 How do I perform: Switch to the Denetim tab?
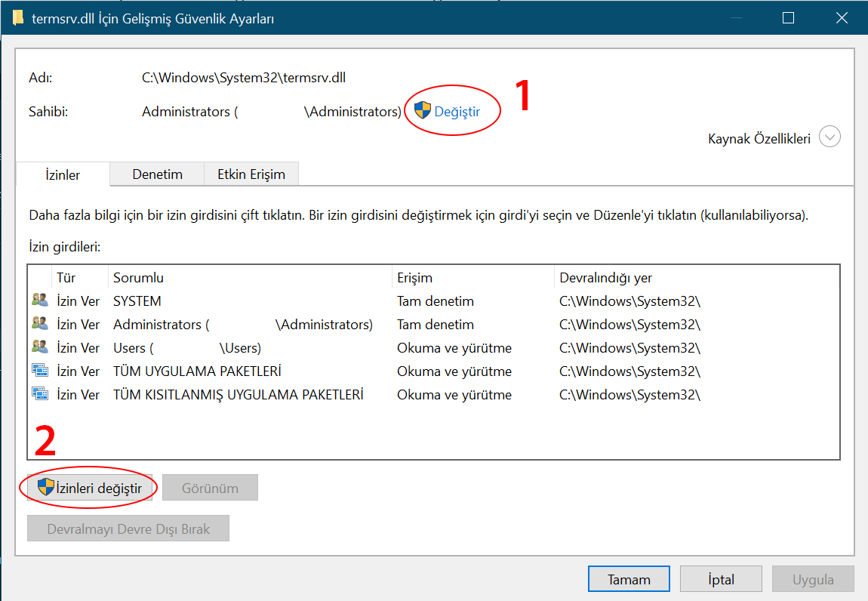[x=156, y=174]
